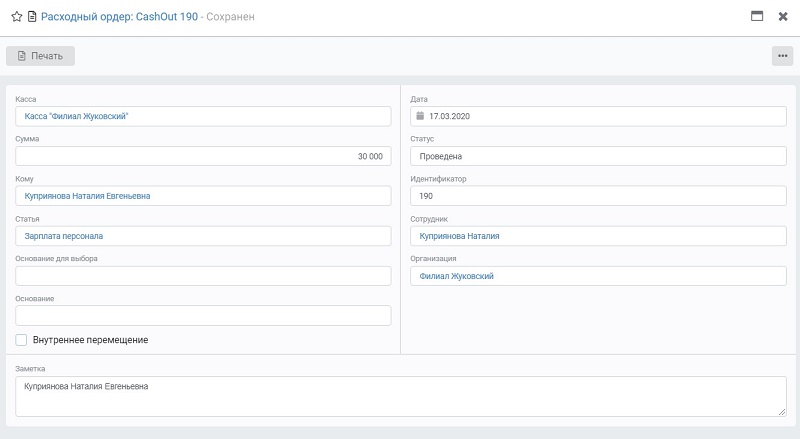
Task: Open the Статья value Зарплата персонала
Action: pos(64,236)
